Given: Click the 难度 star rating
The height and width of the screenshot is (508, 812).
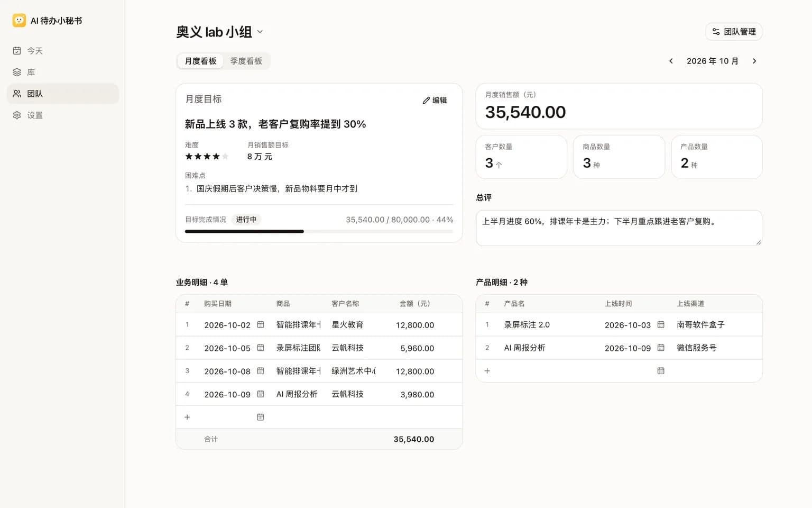Looking at the screenshot, I should tap(207, 156).
